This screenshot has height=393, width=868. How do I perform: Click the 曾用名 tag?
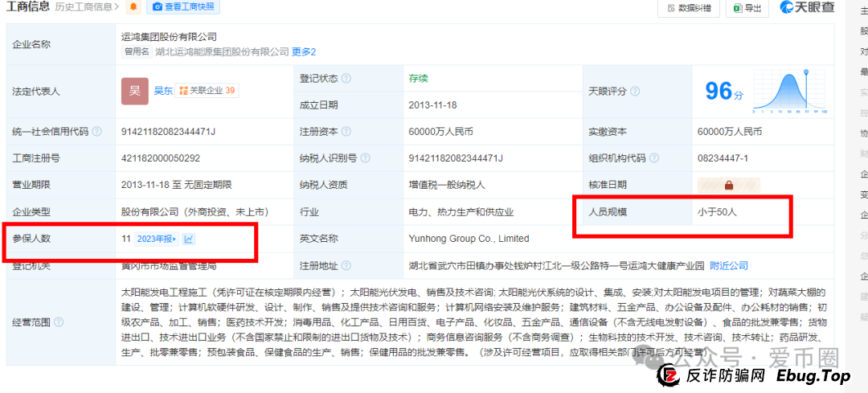137,52
